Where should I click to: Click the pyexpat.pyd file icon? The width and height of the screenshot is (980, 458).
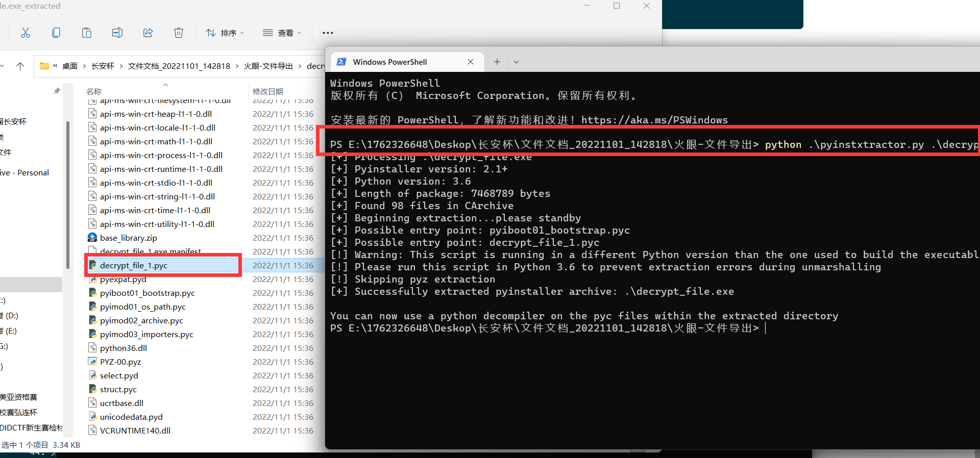coord(92,279)
